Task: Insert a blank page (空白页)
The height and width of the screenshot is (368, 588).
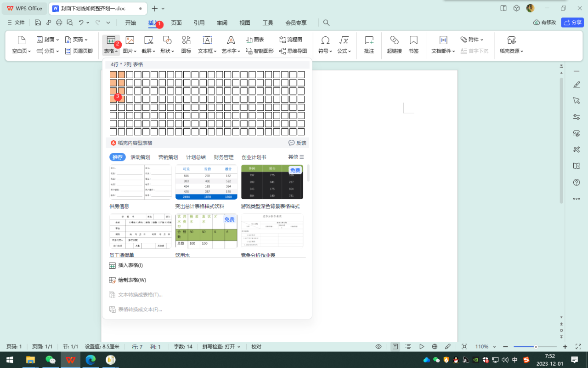Action: 21,45
